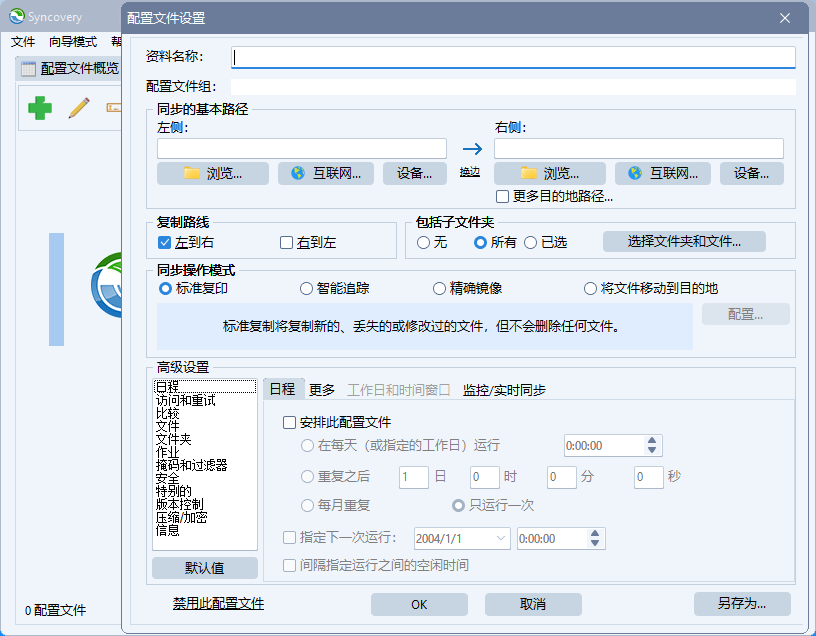Open the File (文件) menu
This screenshot has width=816, height=636.
point(23,42)
